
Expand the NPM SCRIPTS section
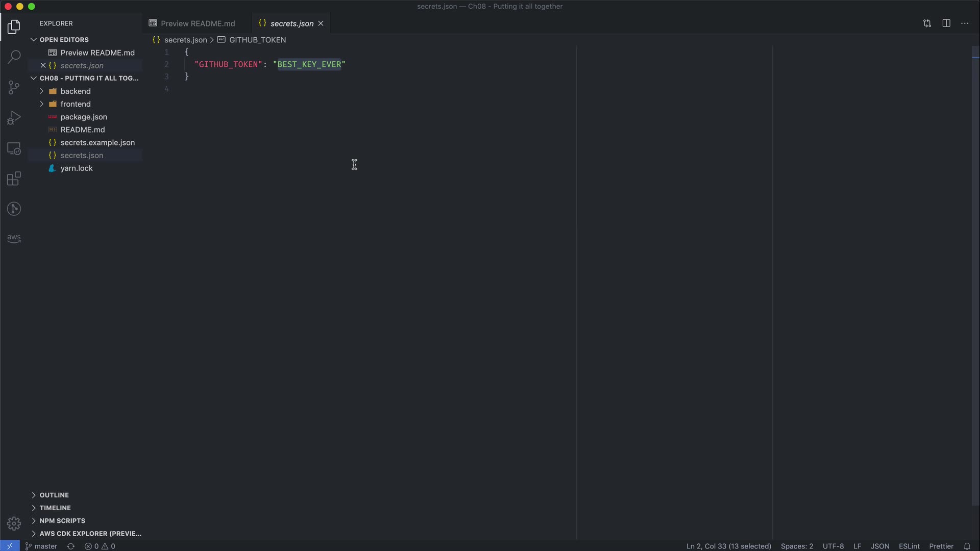[x=62, y=521]
